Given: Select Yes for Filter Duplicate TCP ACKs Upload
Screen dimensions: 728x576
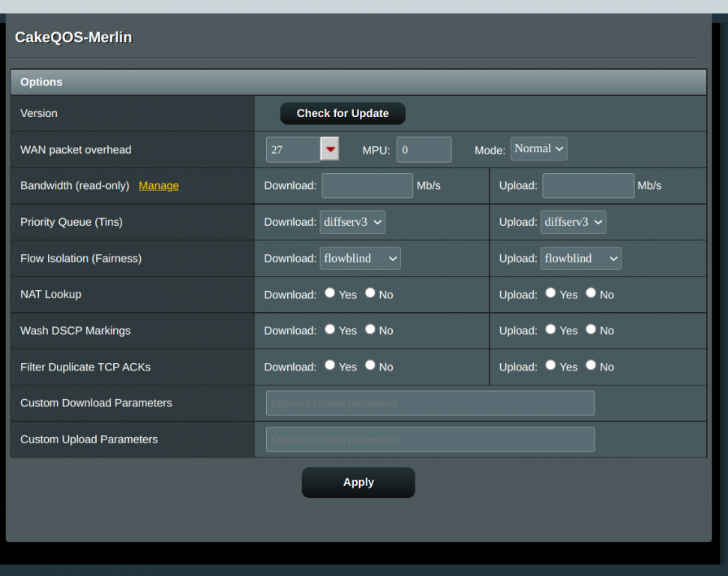Looking at the screenshot, I should pos(550,365).
